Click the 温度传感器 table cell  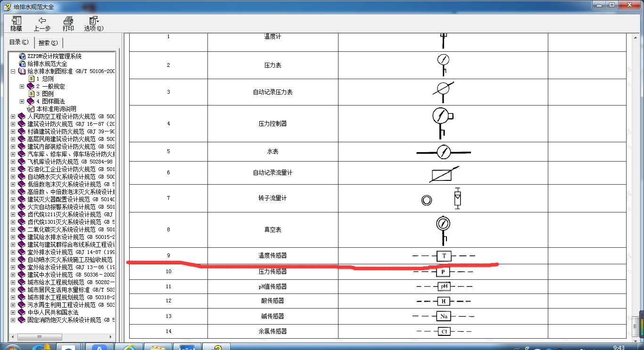pos(272,255)
